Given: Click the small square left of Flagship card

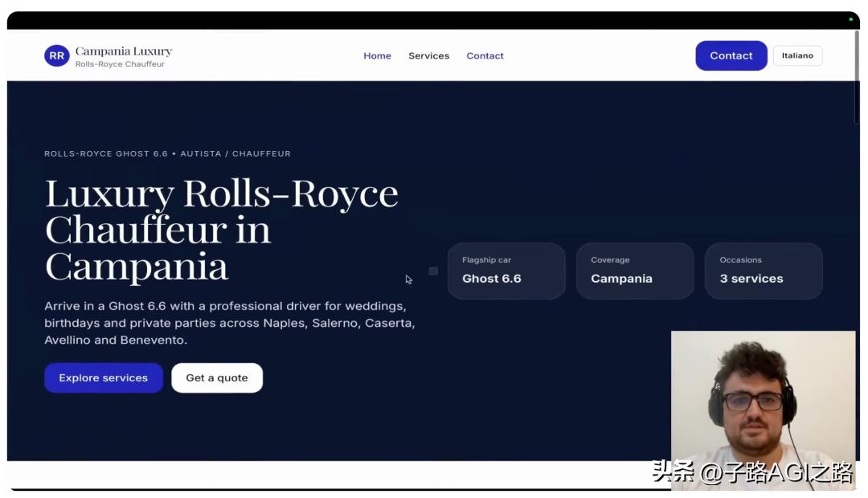Looking at the screenshot, I should coord(433,271).
